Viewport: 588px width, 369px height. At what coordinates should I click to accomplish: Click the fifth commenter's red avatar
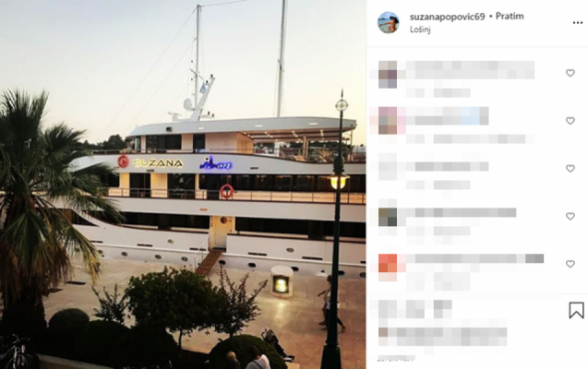[x=388, y=263]
